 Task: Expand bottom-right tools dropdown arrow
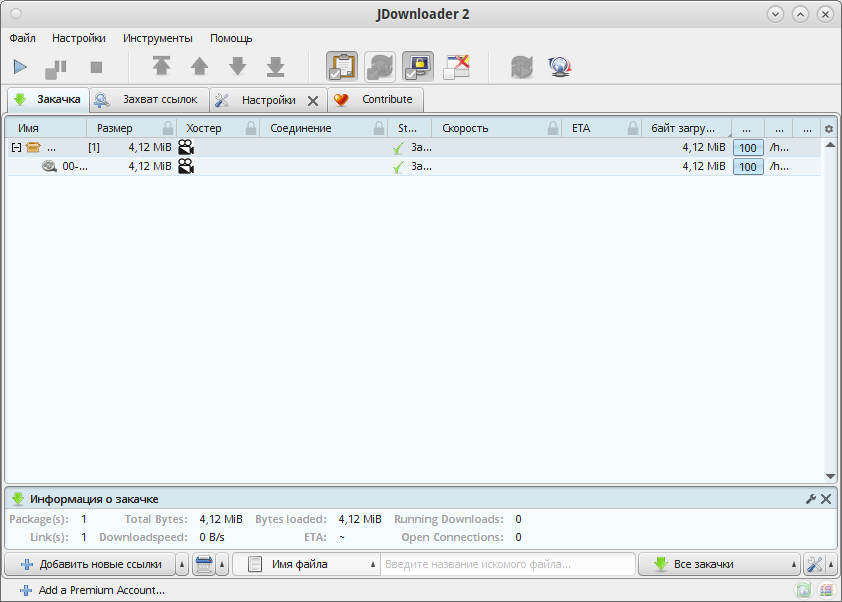pyautogui.click(x=831, y=564)
